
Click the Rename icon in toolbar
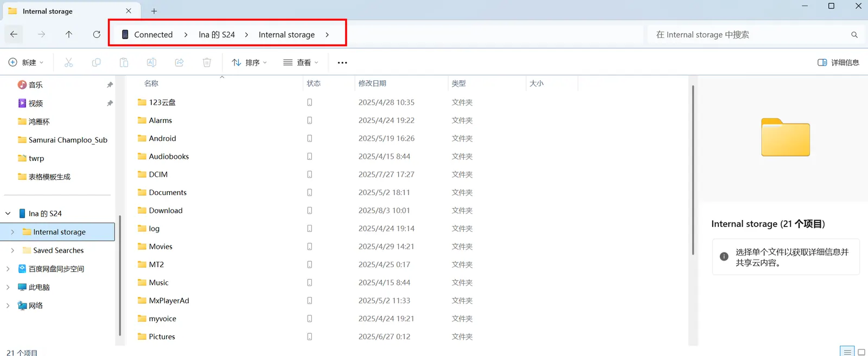[x=151, y=63]
